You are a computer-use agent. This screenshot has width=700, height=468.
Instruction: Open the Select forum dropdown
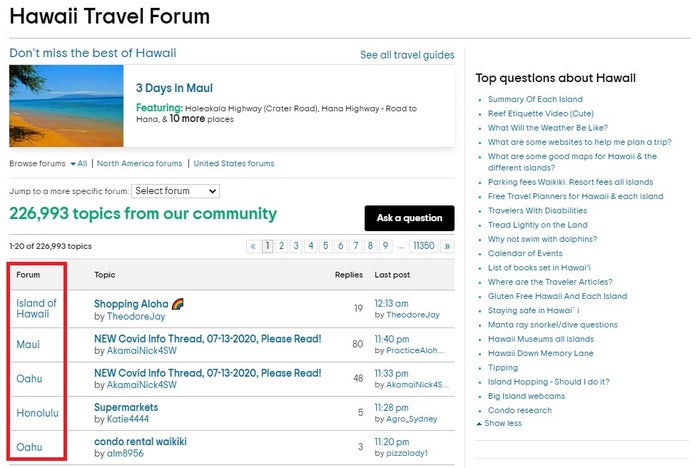point(175,191)
